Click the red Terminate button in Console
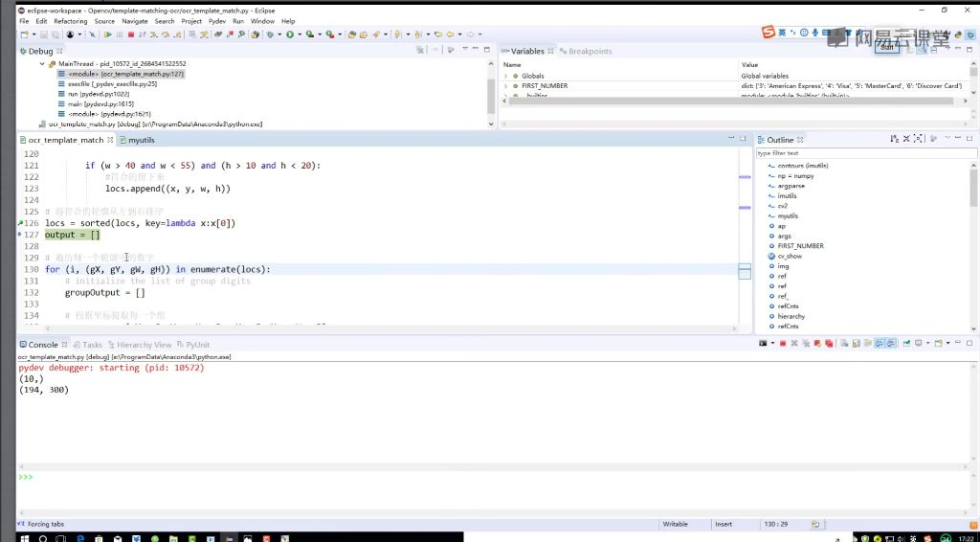The height and width of the screenshot is (542, 980). coord(783,343)
